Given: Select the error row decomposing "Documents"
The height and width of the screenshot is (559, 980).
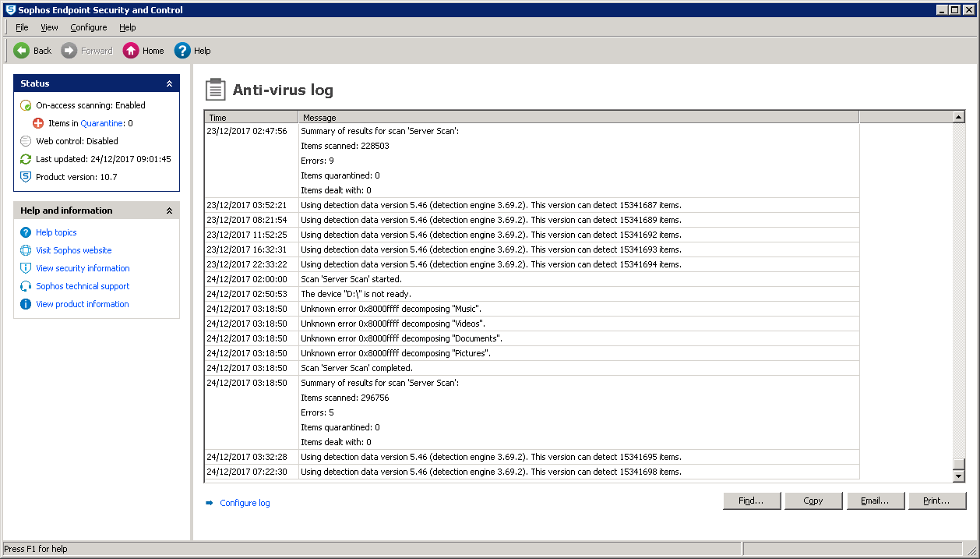Looking at the screenshot, I should click(532, 338).
